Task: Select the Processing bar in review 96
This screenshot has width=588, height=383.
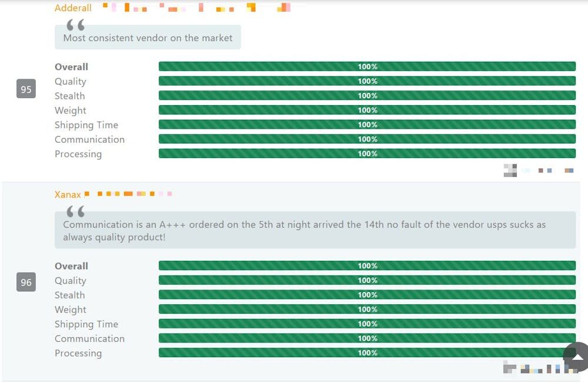Action: click(367, 353)
